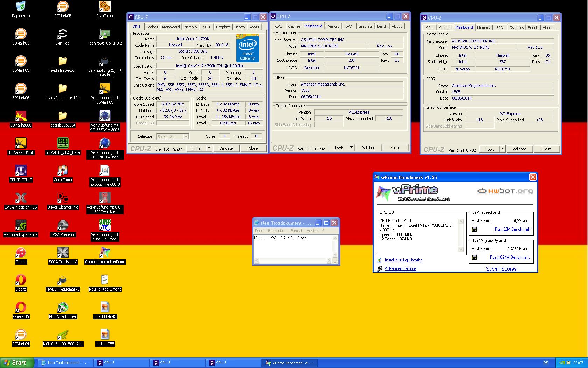Select SPD tab in middle CPU-Z window
Image resolution: width=588 pixels, height=368 pixels.
pos(349,26)
